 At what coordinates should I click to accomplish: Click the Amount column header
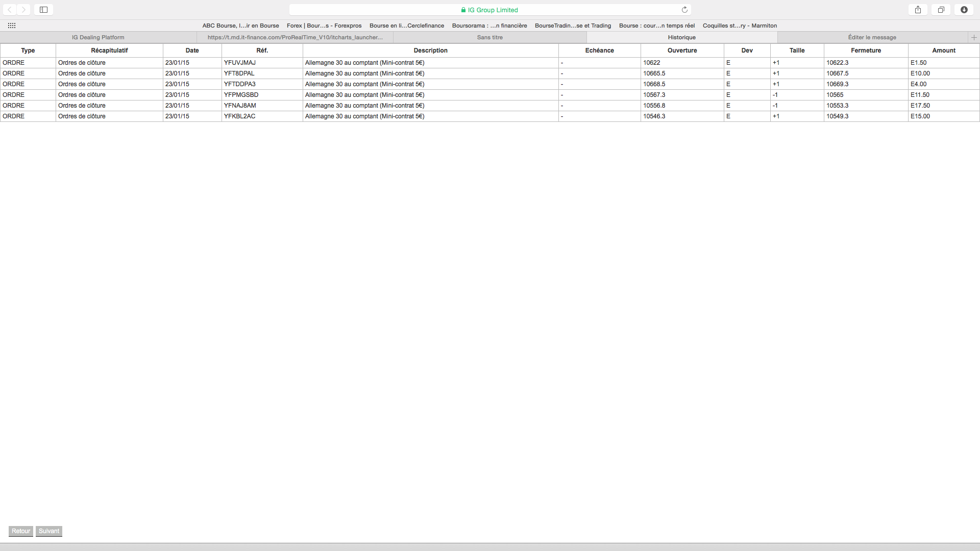tap(943, 51)
